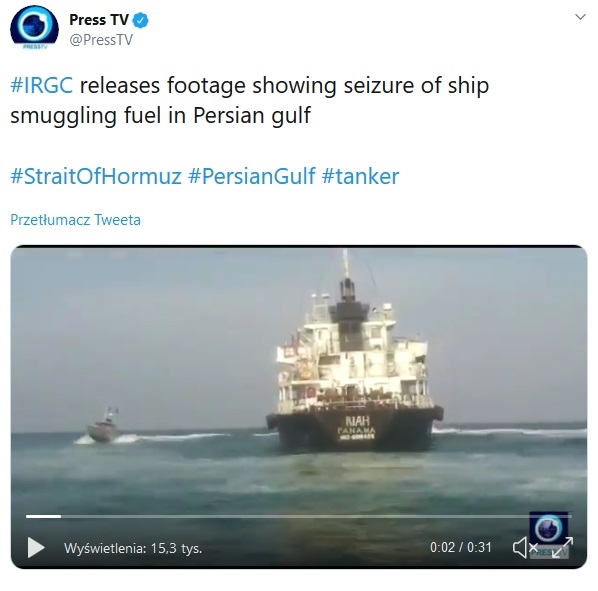This screenshot has height=591, width=598.
Task: Open the #tanker hashtag
Action: coord(360,176)
